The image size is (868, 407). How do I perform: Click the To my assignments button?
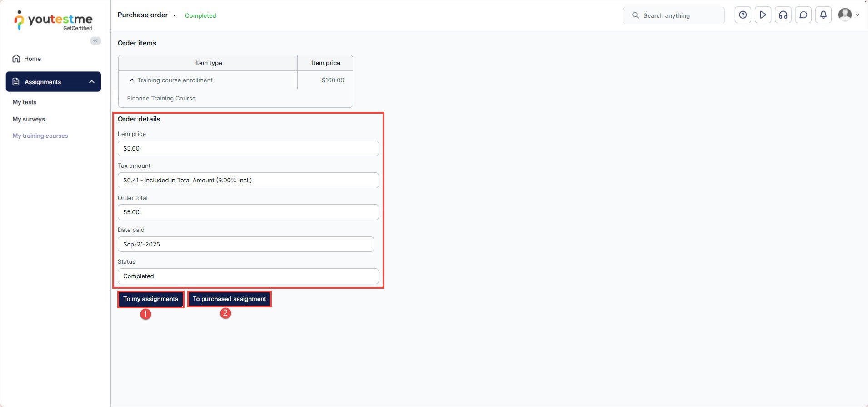tap(151, 299)
